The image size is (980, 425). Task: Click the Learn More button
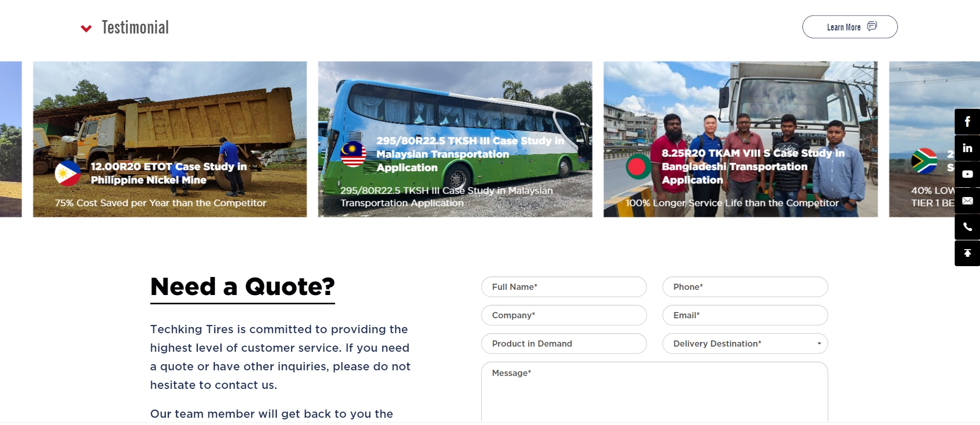click(x=850, y=27)
